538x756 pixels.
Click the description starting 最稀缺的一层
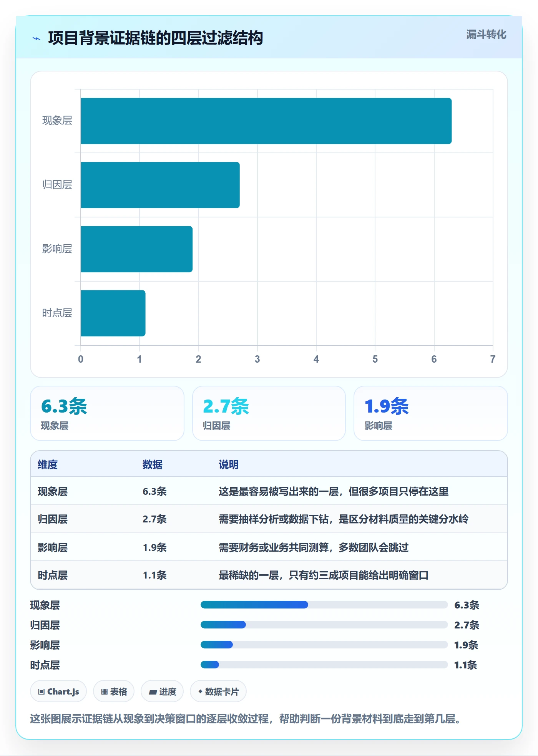click(324, 575)
